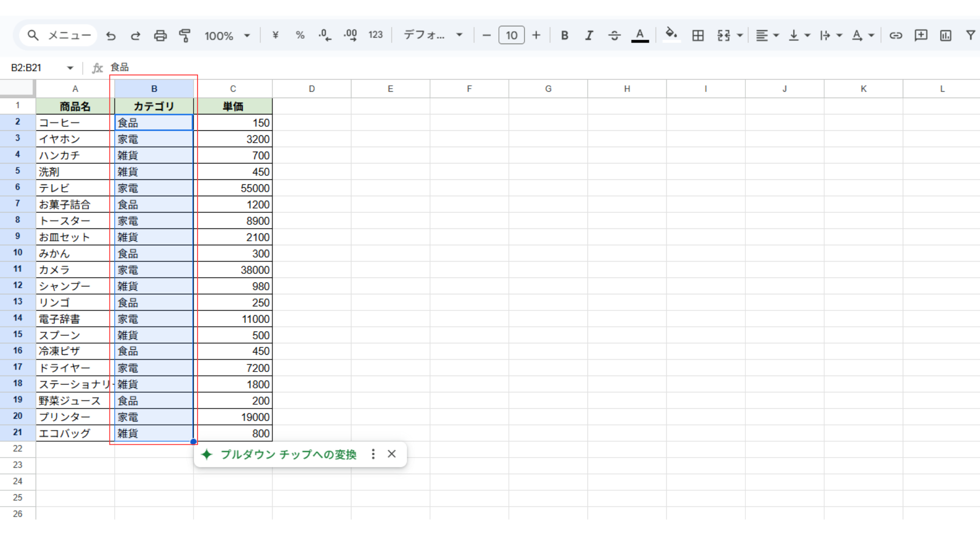Create a filter
The height and width of the screenshot is (535, 980).
coord(970,35)
